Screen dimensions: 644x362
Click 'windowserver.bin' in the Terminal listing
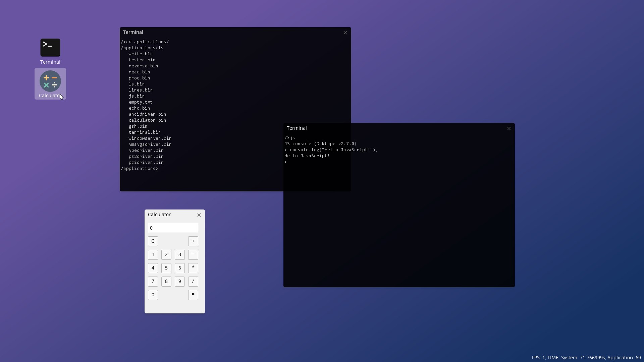150,138
